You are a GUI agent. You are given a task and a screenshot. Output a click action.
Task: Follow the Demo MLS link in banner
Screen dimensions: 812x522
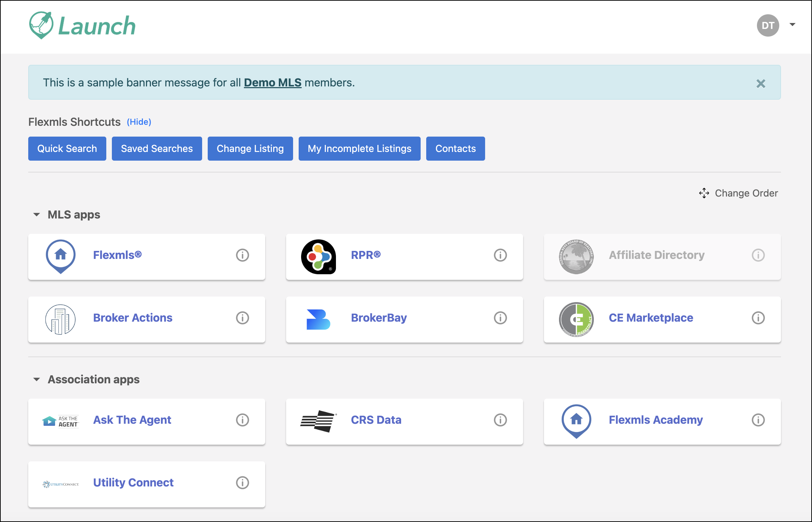273,83
